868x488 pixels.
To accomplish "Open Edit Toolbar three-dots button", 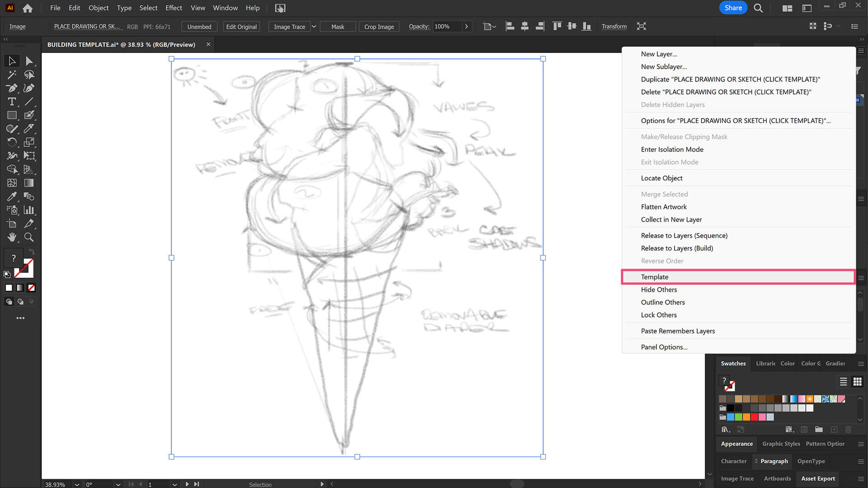I will 20,318.
